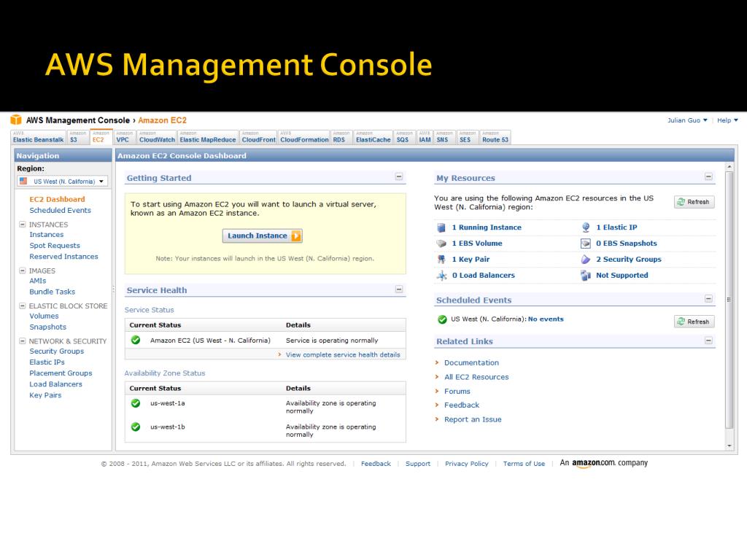Open Placement Groups in navigation

[x=61, y=373]
